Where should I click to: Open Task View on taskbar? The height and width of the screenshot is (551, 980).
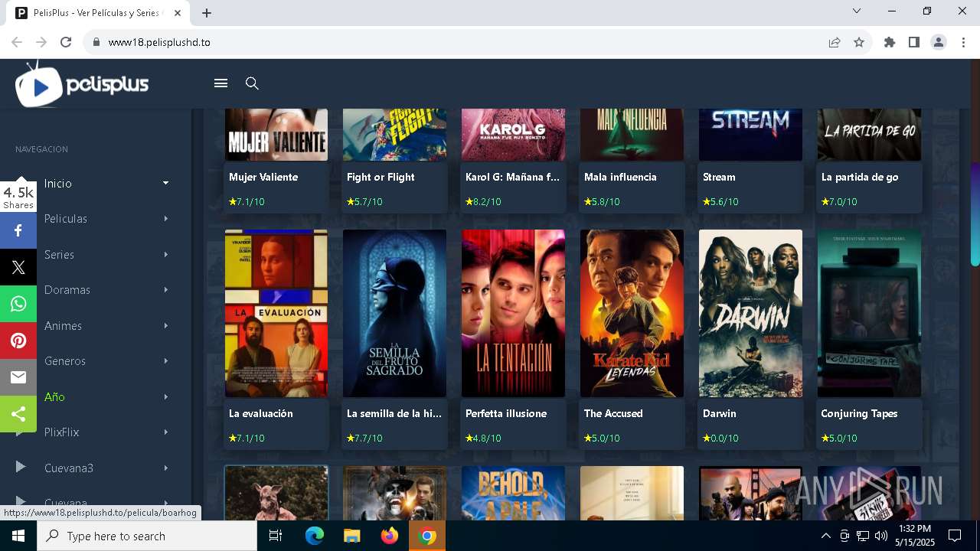[x=276, y=536]
